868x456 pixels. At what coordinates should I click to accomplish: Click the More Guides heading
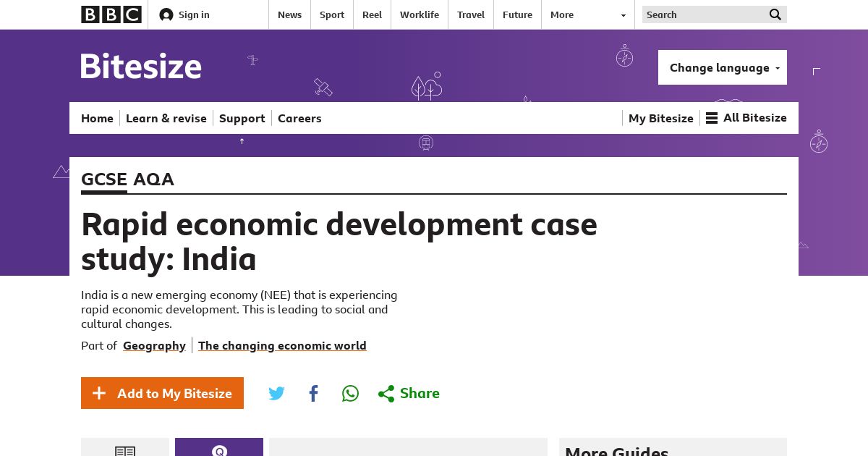pos(617,451)
